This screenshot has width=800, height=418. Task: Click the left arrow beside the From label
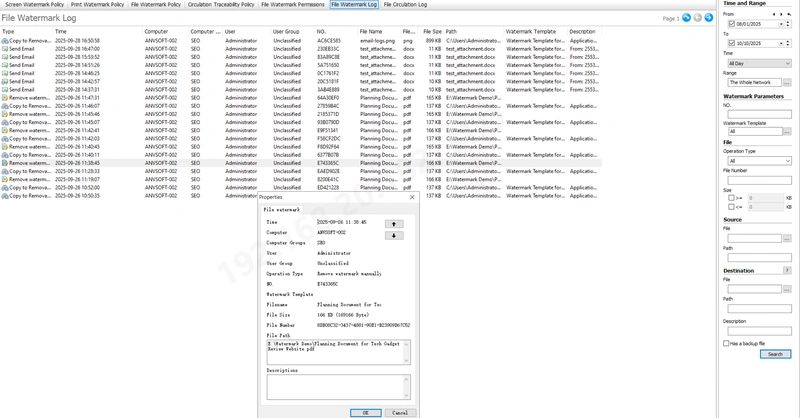774,14
